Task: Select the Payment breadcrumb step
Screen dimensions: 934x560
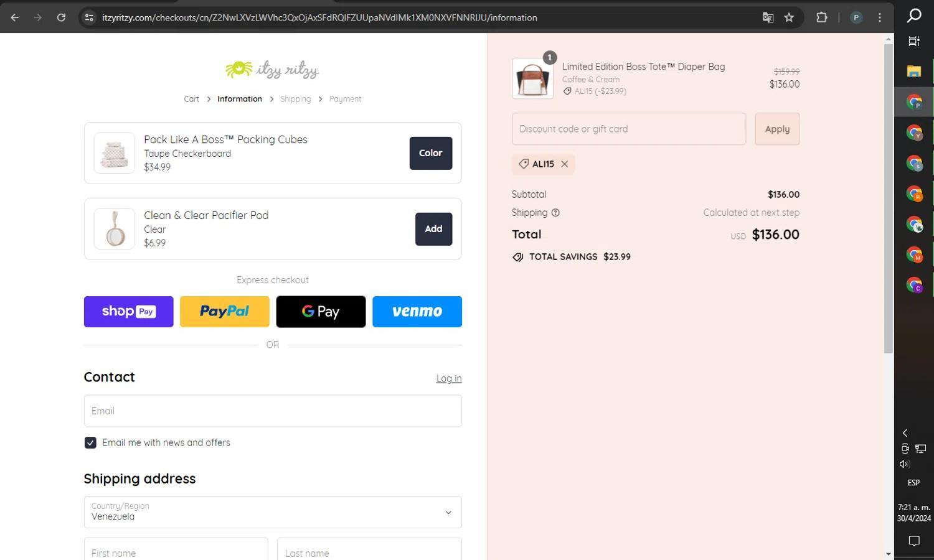Action: [345, 99]
